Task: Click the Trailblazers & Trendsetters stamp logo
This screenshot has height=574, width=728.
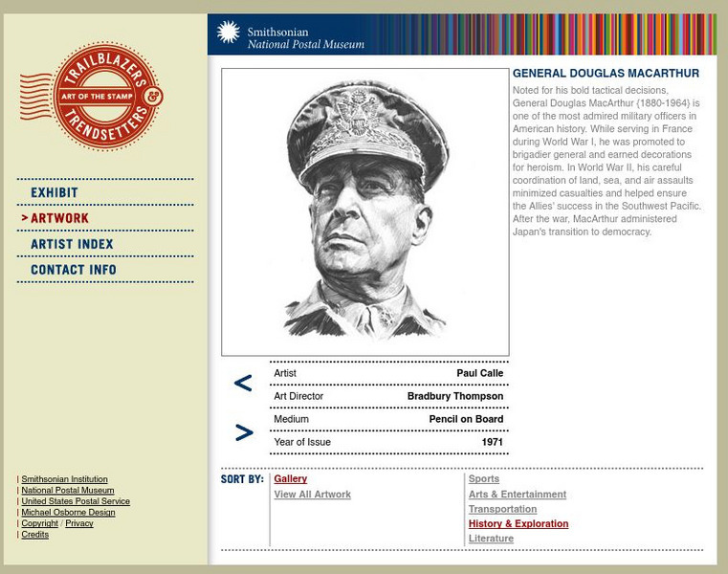Action: click(x=92, y=96)
